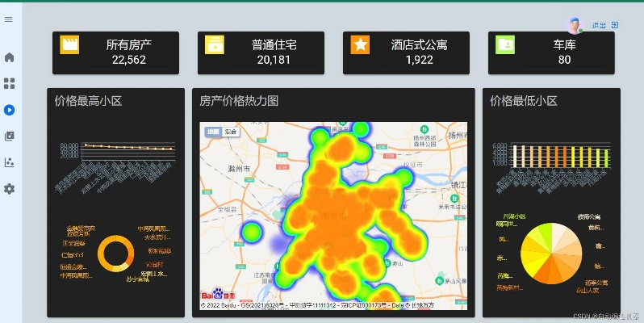The width and height of the screenshot is (644, 323).
Task: Click the G104 road sign on map
Action: tap(283, 167)
